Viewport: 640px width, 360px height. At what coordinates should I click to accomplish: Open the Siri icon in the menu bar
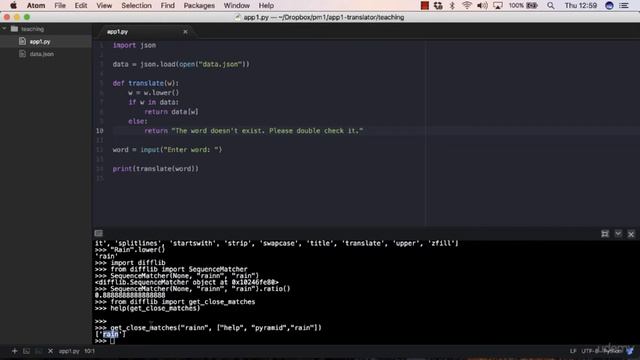(609, 5)
